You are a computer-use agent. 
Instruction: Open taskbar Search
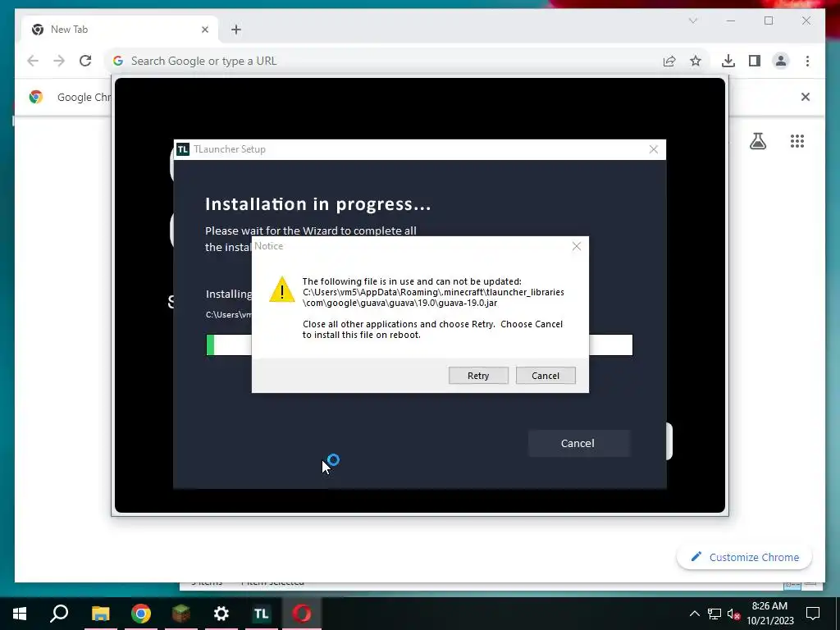pos(59,614)
